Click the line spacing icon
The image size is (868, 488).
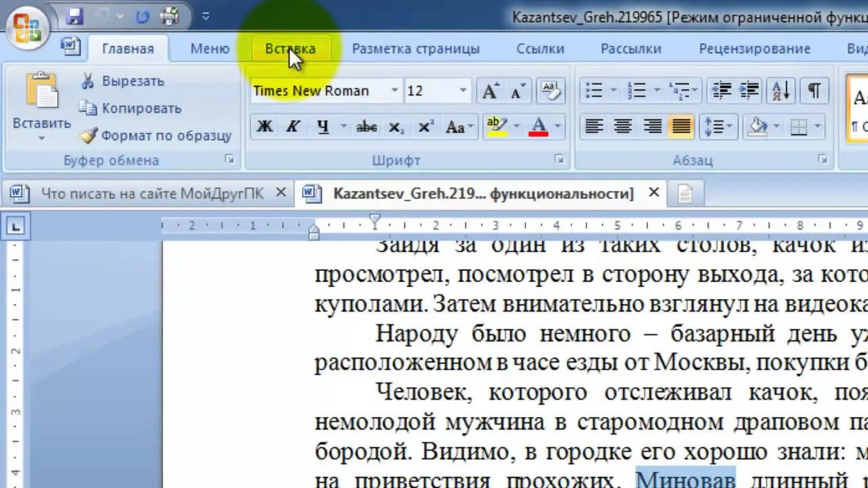pyautogui.click(x=717, y=127)
